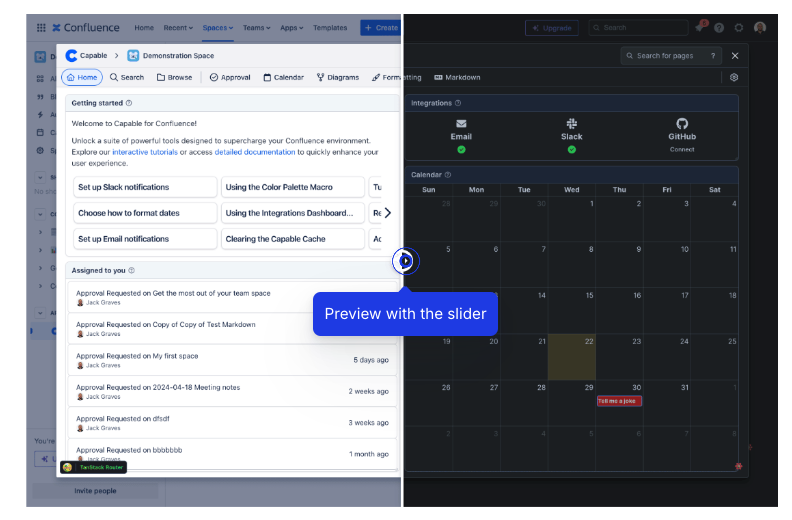Open the Teams dropdown menu
The height and width of the screenshot is (520, 792).
256,28
